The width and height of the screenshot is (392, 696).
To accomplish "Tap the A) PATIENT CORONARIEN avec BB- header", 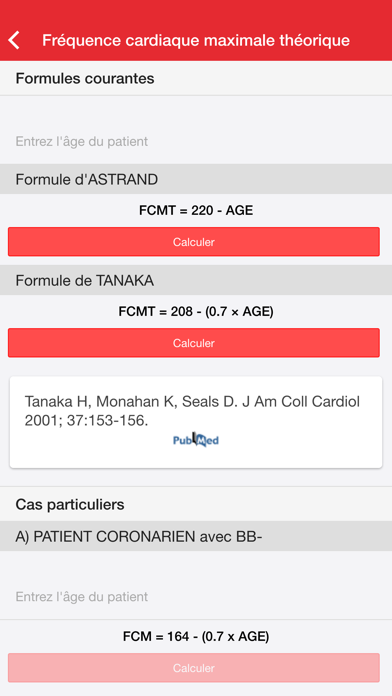I will [196, 537].
